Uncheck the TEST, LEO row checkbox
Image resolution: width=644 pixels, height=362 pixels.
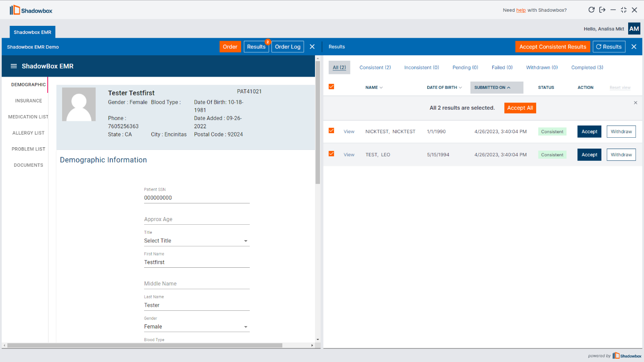[331, 154]
